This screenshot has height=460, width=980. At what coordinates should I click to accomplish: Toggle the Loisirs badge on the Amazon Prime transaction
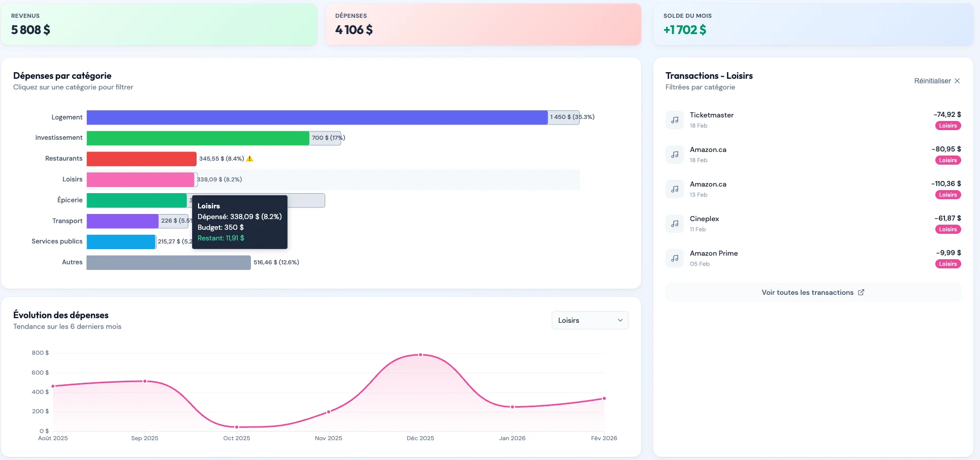point(947,264)
